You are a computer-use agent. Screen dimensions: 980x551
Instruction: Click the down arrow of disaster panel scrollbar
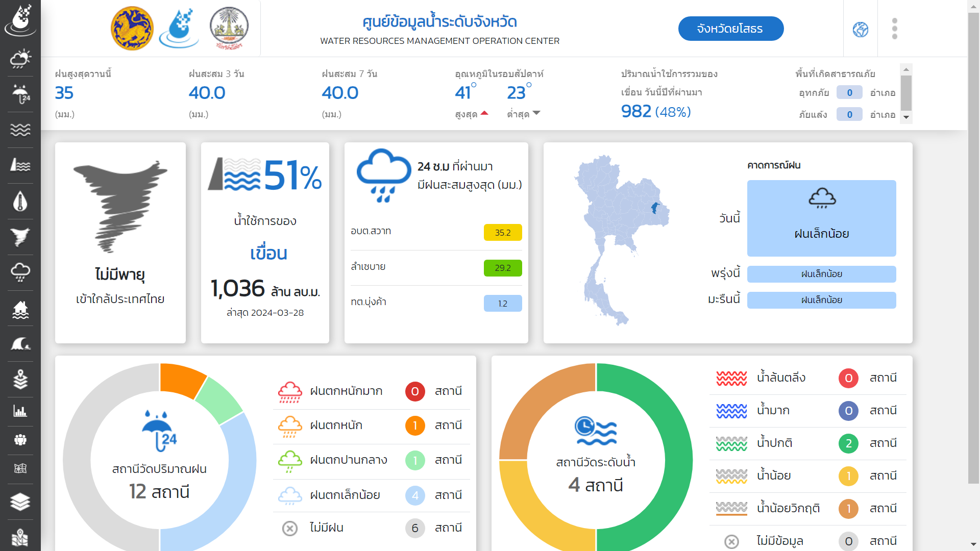coord(906,117)
